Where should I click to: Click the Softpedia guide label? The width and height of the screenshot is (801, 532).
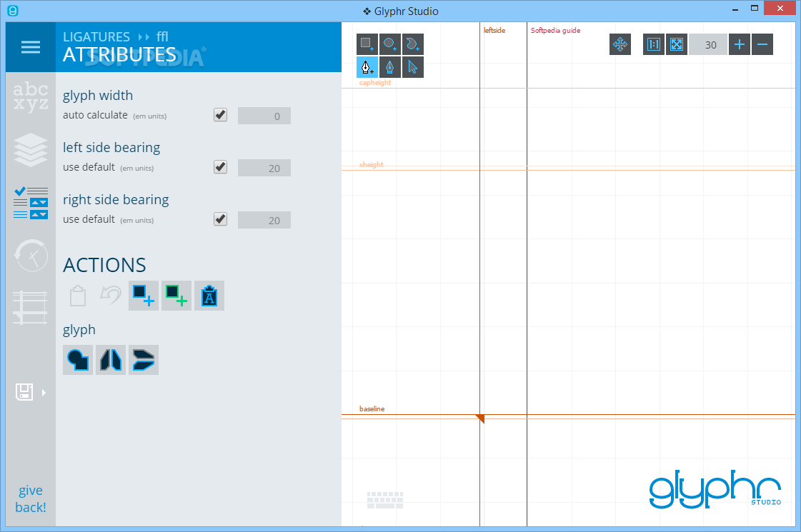click(555, 30)
